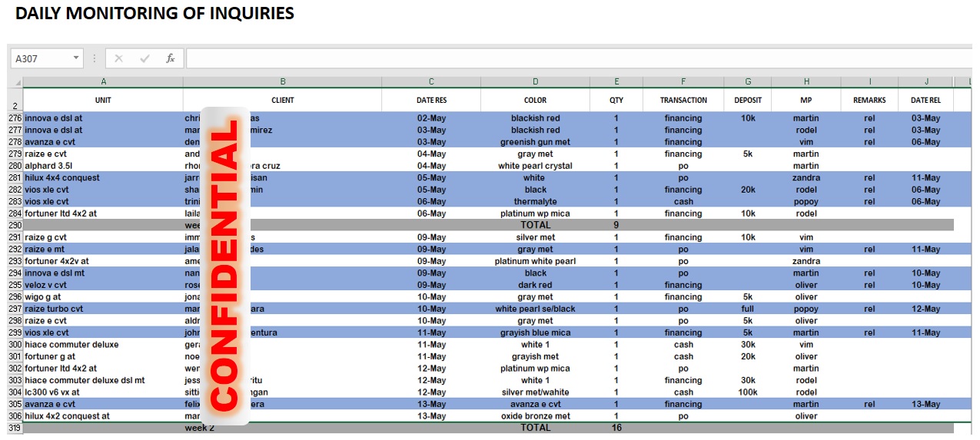Image resolution: width=980 pixels, height=440 pixels.
Task: Select row header 276
Action: coord(15,118)
